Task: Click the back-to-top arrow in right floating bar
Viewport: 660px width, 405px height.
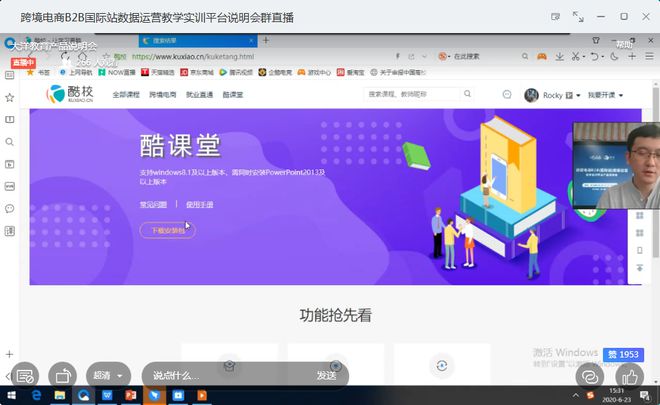Action: (x=639, y=268)
